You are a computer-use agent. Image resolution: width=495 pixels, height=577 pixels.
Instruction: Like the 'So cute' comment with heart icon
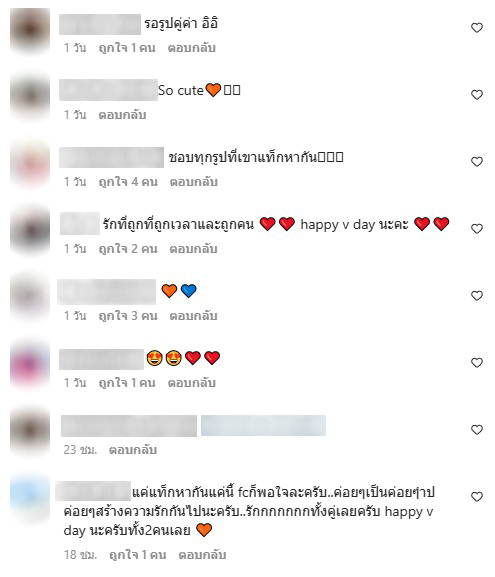[x=477, y=95]
